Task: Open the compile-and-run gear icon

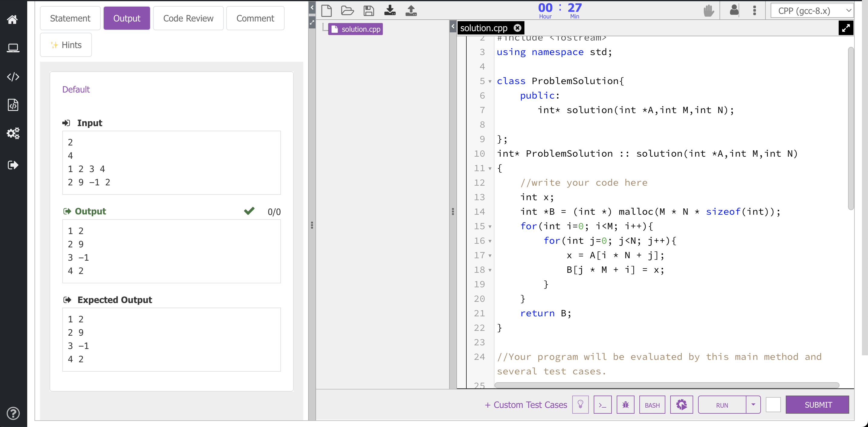Action: click(x=682, y=405)
